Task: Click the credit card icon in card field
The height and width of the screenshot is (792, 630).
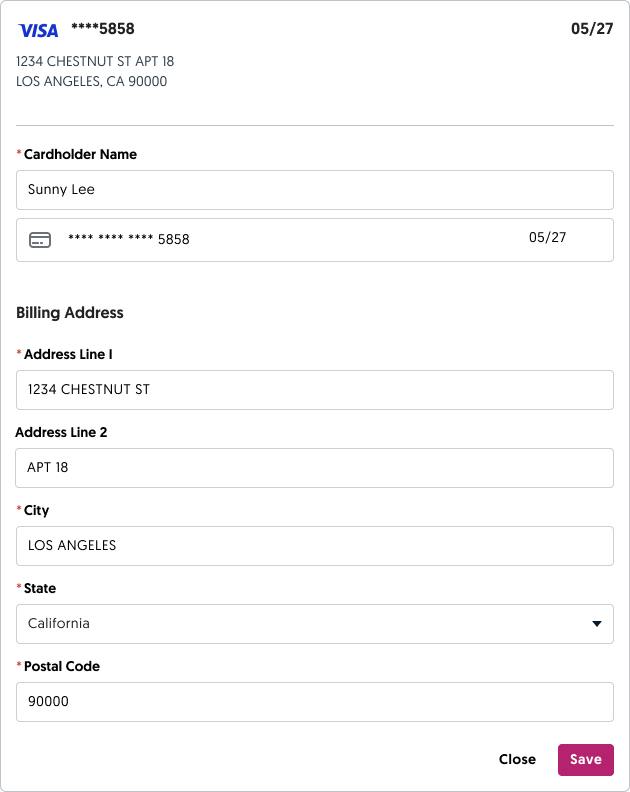Action: click(40, 240)
